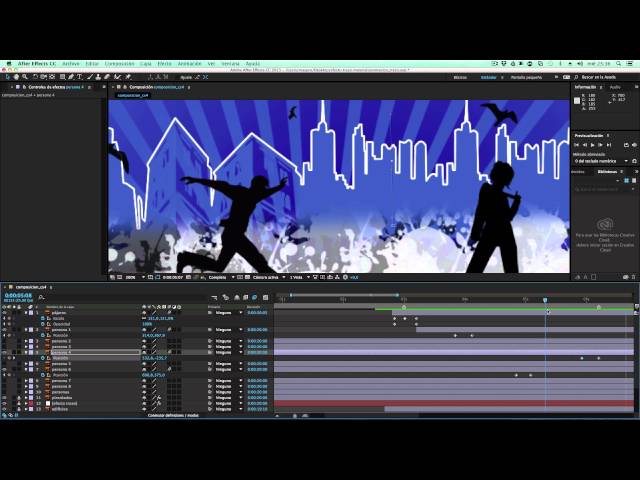
Task: Expand persona 3 layer properties
Action: [26, 347]
